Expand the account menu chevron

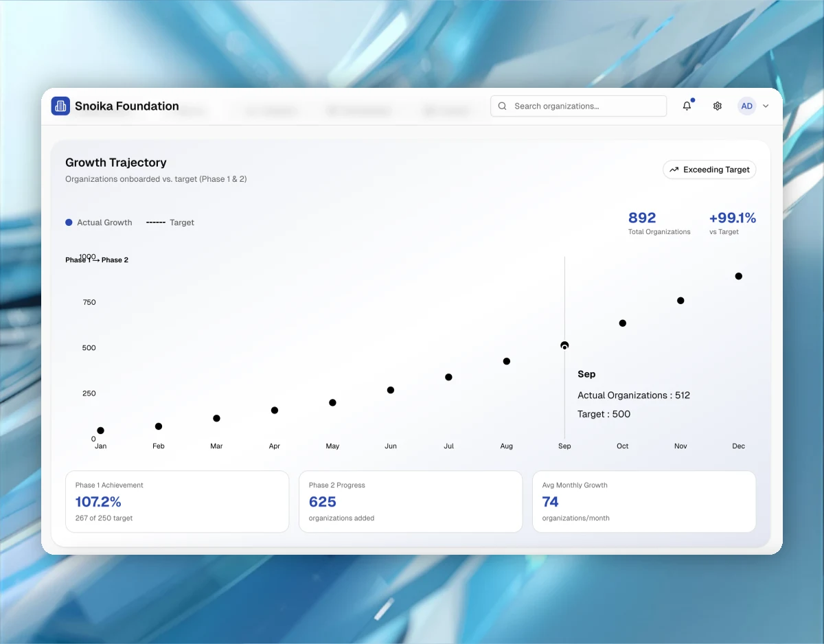pyautogui.click(x=766, y=106)
